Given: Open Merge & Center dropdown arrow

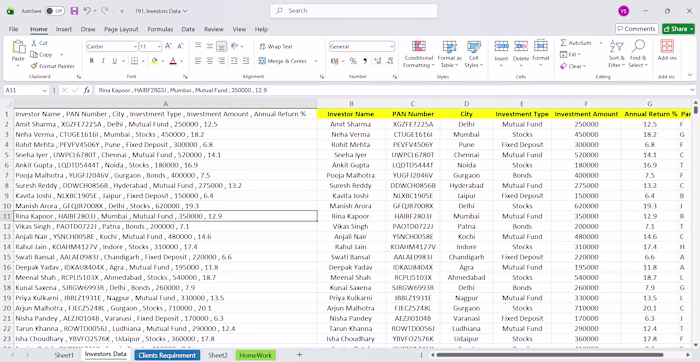Looking at the screenshot, I should (316, 61).
